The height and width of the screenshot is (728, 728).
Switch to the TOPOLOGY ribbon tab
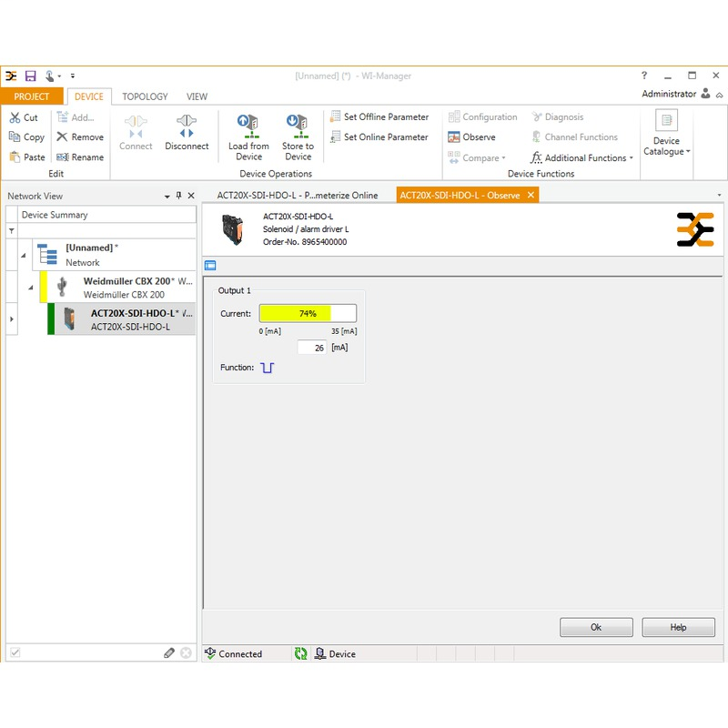click(x=145, y=96)
